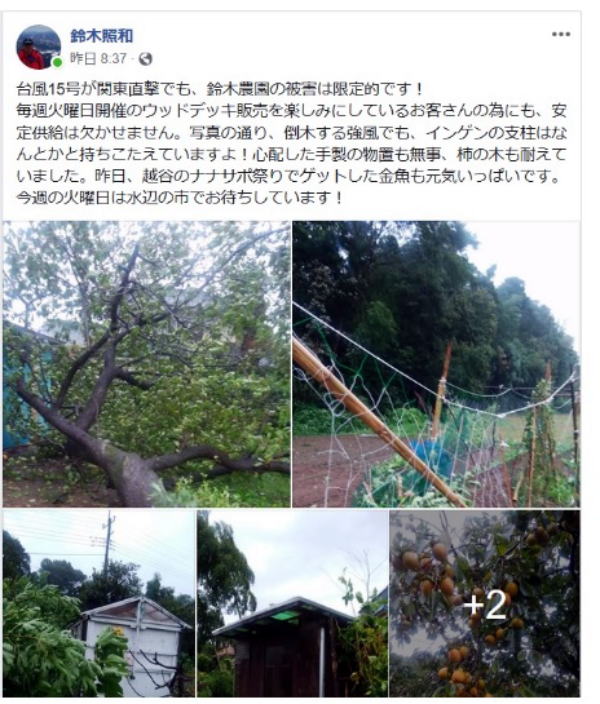This screenshot has width=600, height=704.
Task: Click the globe public audience icon
Action: 145,59
